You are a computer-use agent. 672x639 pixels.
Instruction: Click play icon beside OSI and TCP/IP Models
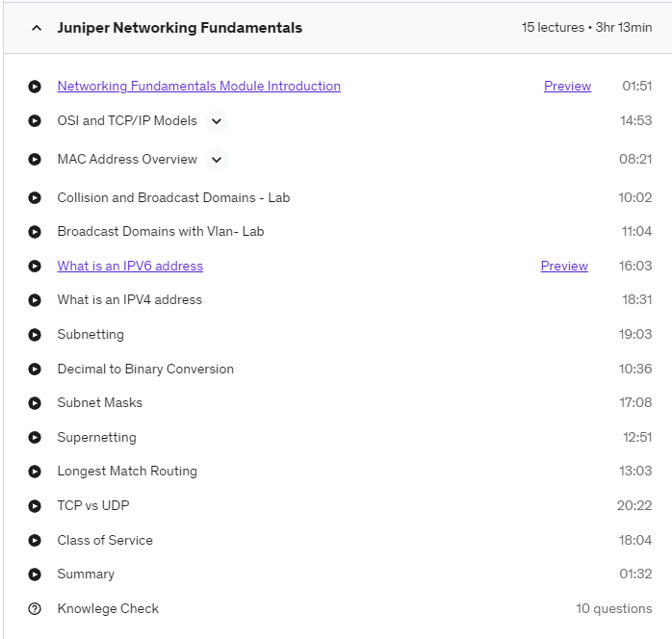click(35, 121)
